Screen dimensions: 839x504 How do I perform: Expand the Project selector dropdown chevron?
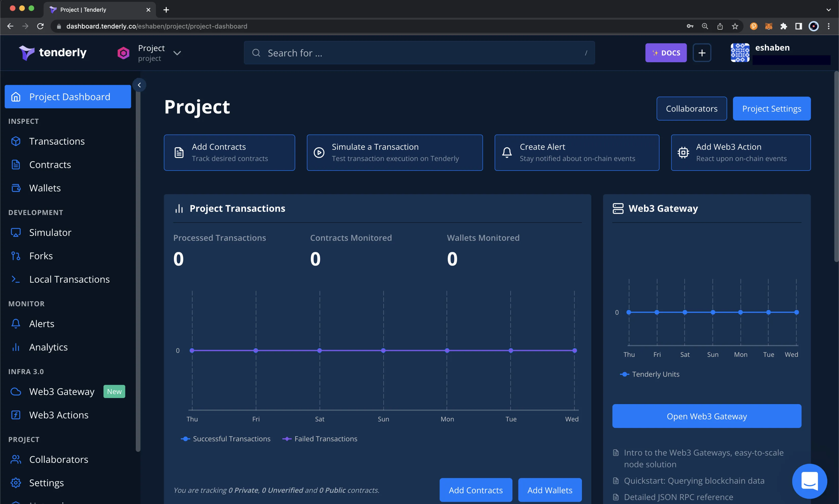(x=177, y=53)
